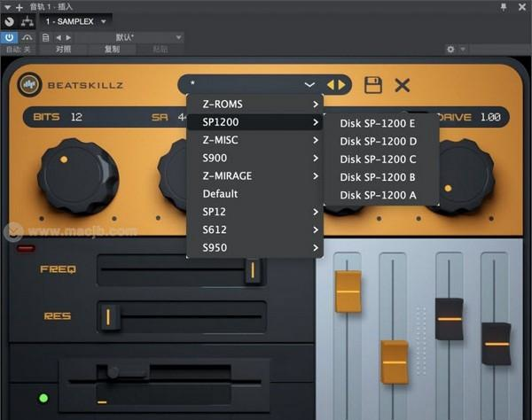The width and height of the screenshot is (532, 420).
Task: Open the plugin preset dropdown chevron
Action: click(309, 85)
